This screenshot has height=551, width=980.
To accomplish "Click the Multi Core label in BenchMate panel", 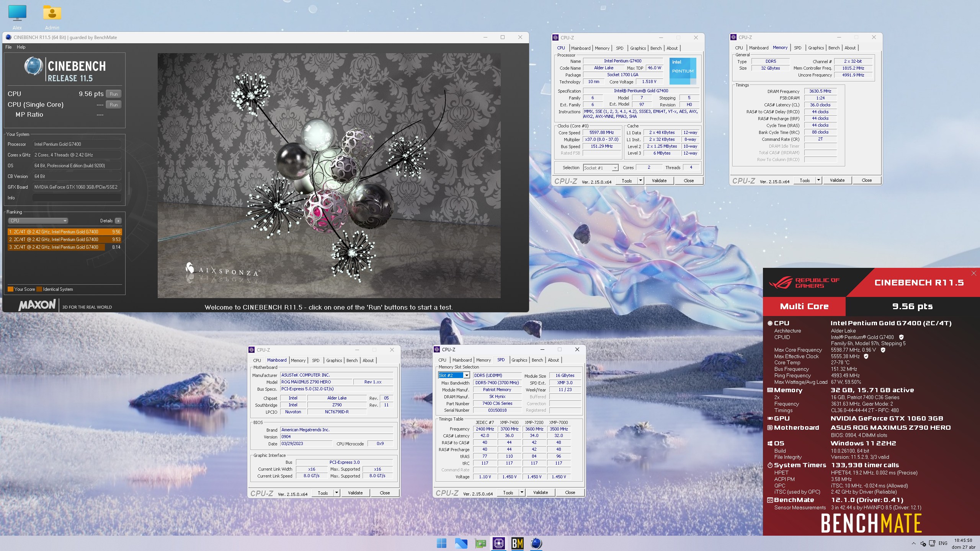I will [x=804, y=306].
